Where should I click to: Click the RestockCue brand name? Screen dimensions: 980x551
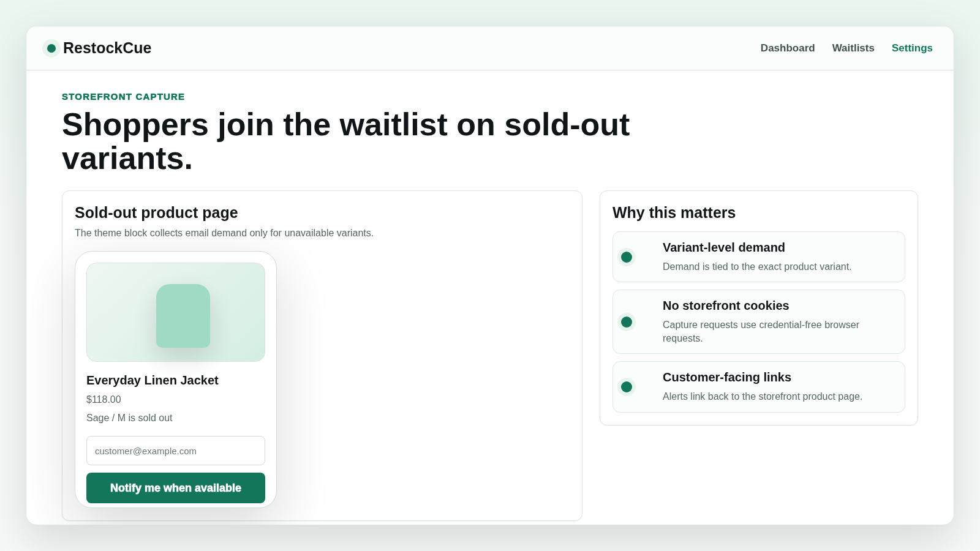coord(107,48)
